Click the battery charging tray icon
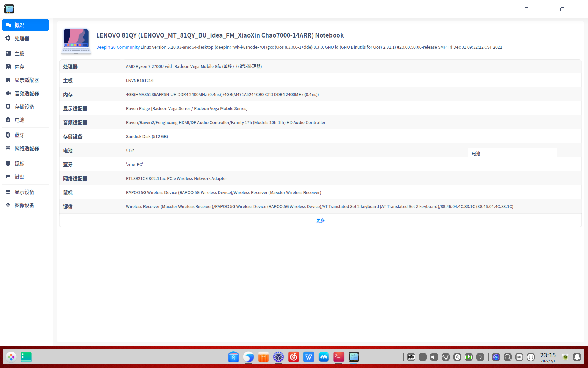This screenshot has height=368, width=588. coord(469,357)
